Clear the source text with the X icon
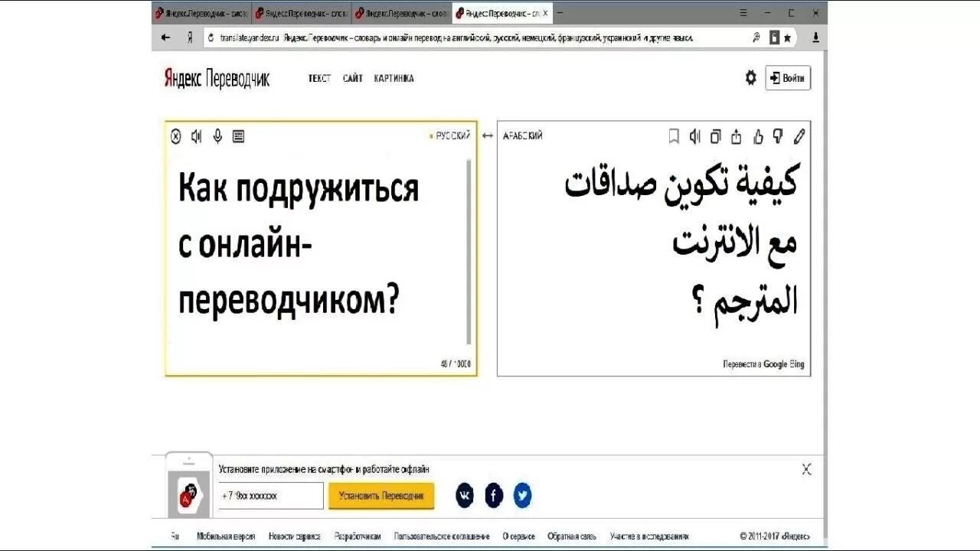Image resolution: width=980 pixels, height=551 pixels. [x=176, y=136]
